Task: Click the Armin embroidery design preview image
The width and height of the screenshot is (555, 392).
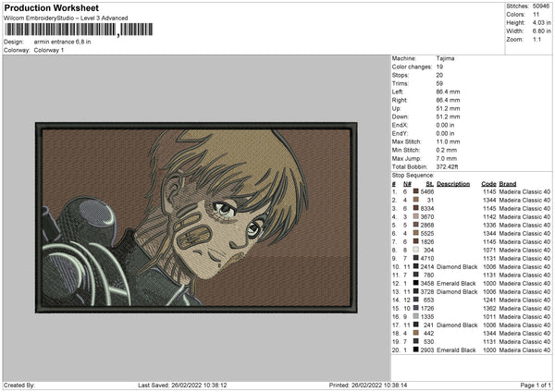Action: point(196,217)
